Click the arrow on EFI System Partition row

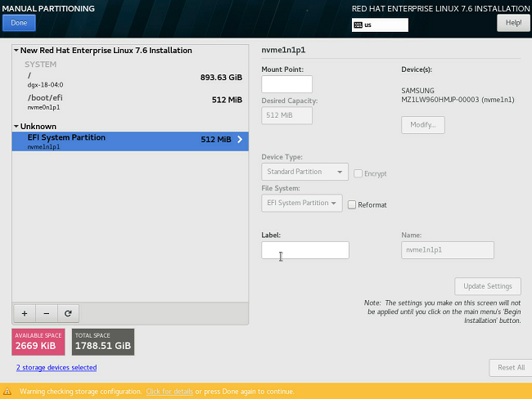point(240,140)
